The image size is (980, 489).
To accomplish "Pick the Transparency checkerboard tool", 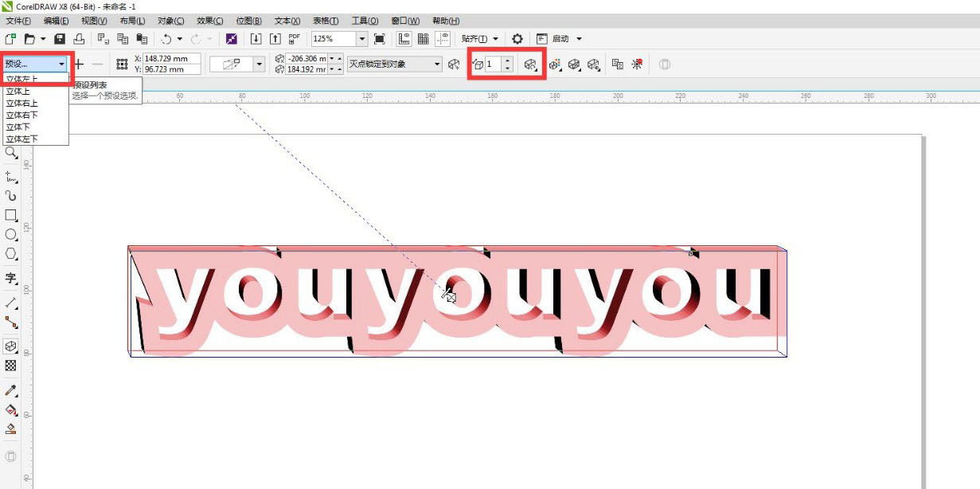I will click(11, 366).
